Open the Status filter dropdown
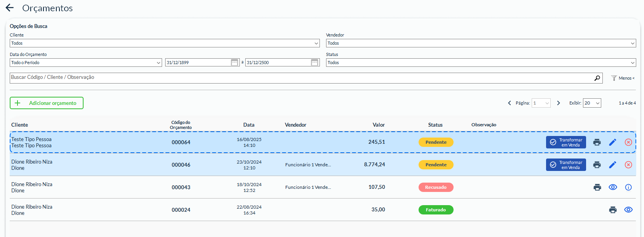644x237 pixels. (x=480, y=63)
